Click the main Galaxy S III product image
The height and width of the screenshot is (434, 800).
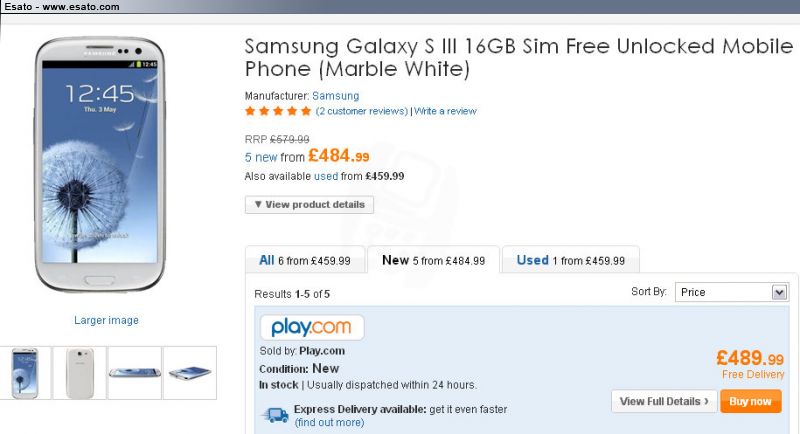tap(100, 164)
